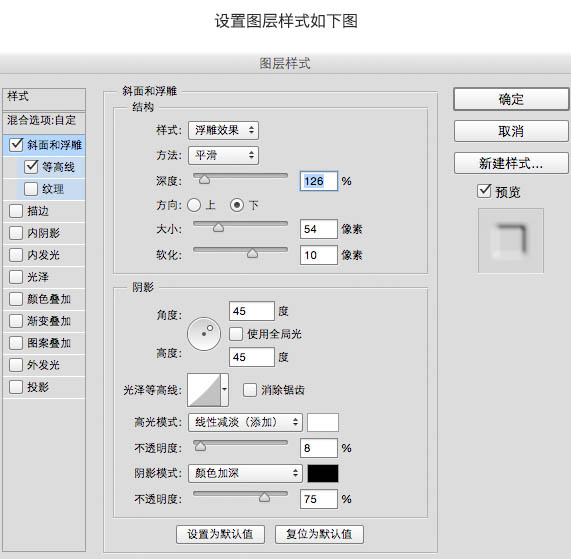Select the 内阴影 list entry label

point(43,233)
